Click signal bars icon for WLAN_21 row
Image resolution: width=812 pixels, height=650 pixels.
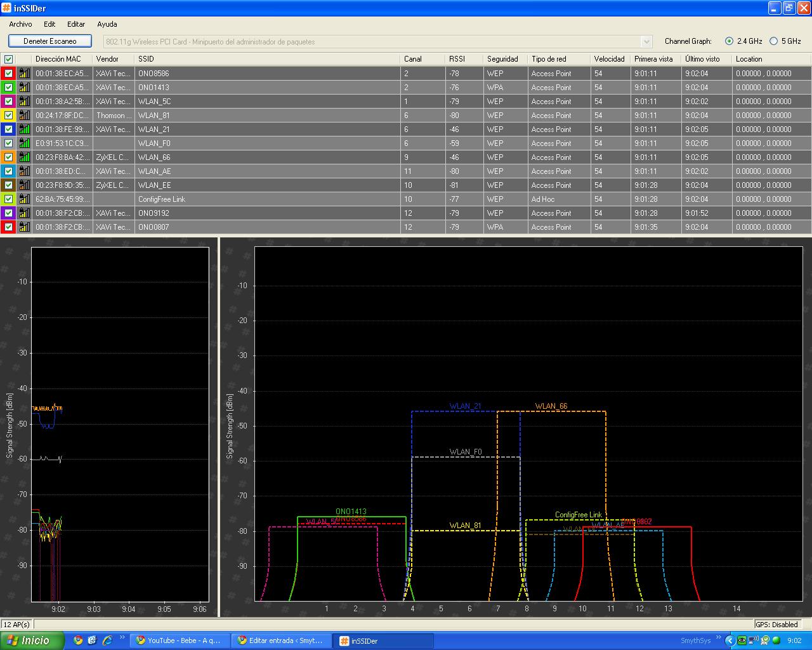click(24, 129)
